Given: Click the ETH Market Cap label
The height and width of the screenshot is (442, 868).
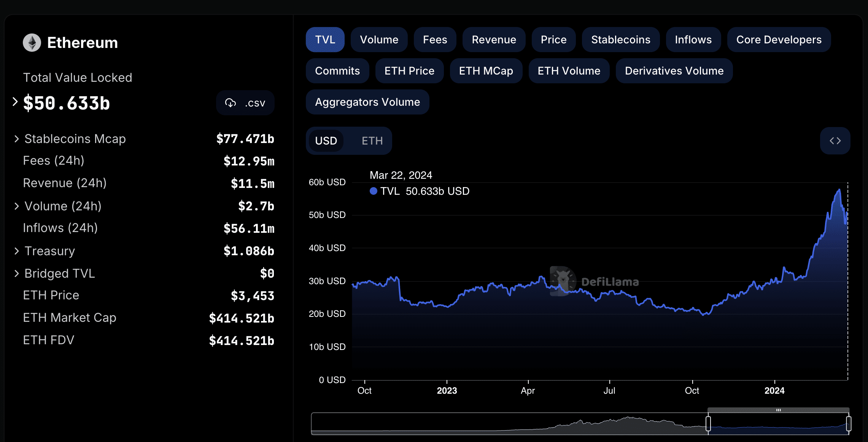Looking at the screenshot, I should click(x=70, y=318).
